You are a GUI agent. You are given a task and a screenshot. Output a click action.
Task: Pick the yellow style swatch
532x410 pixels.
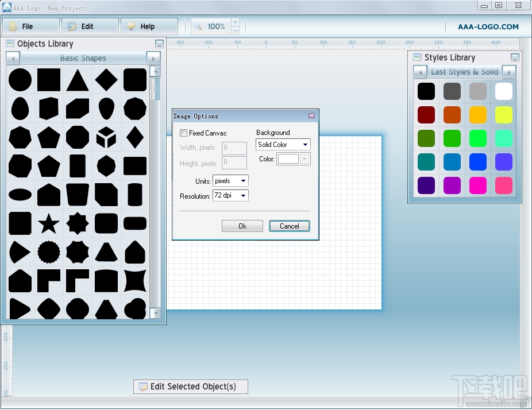pos(503,115)
